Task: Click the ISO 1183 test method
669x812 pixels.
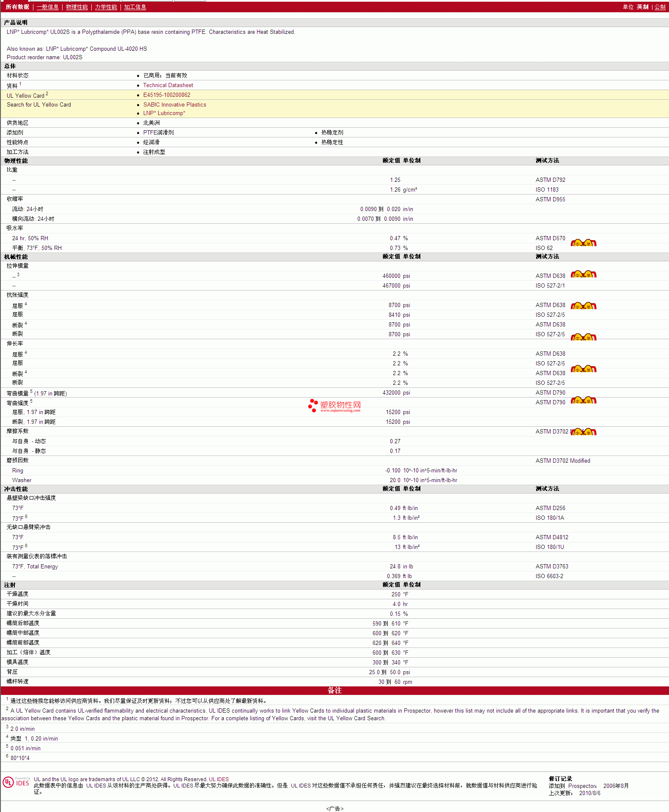Action: pyautogui.click(x=547, y=189)
